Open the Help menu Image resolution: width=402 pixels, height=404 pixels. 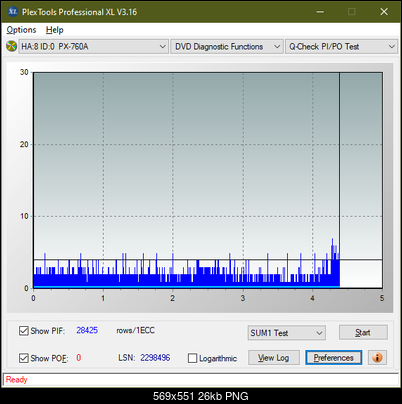coord(55,30)
